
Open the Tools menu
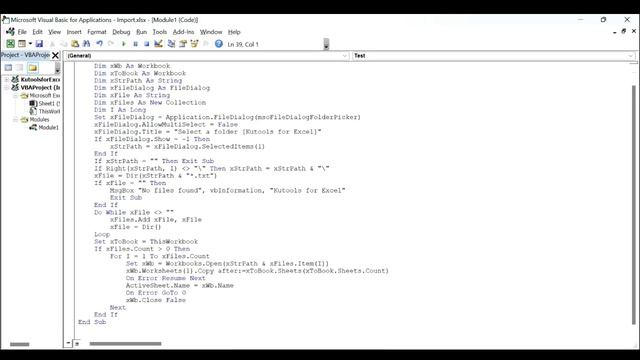(160, 32)
